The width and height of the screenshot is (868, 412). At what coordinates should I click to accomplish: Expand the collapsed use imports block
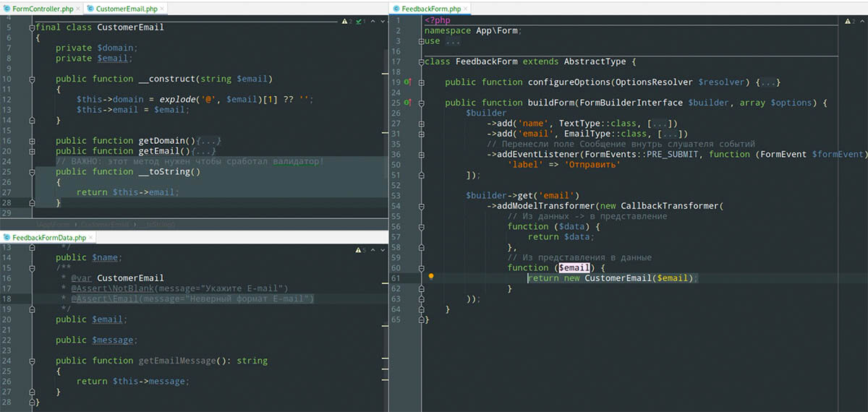click(452, 41)
